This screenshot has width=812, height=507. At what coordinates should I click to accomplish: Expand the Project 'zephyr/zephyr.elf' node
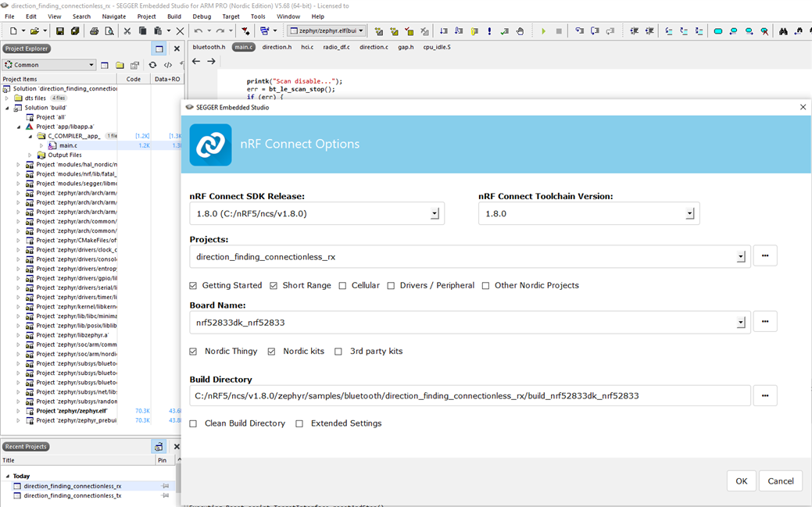18,411
